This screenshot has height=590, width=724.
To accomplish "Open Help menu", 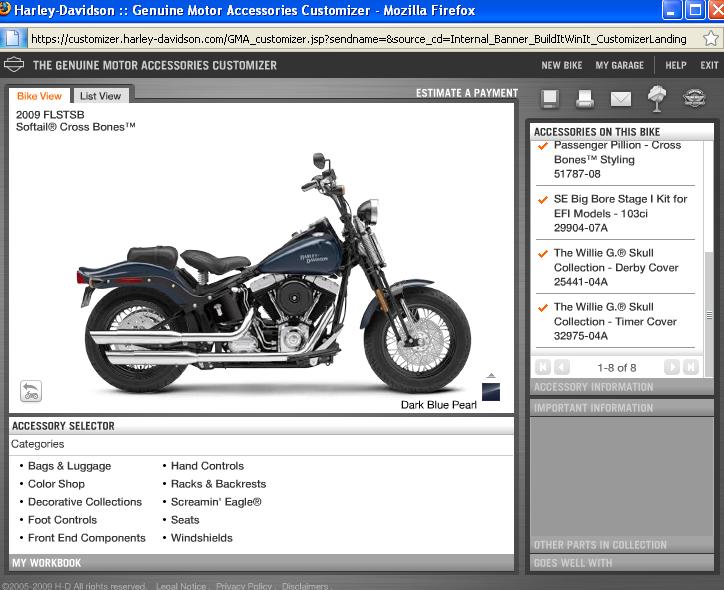I will click(676, 65).
